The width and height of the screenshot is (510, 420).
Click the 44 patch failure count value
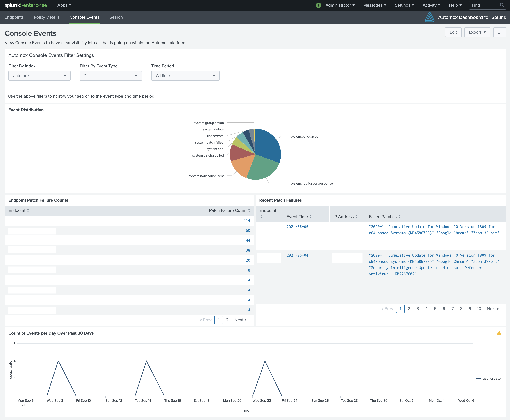pos(248,240)
